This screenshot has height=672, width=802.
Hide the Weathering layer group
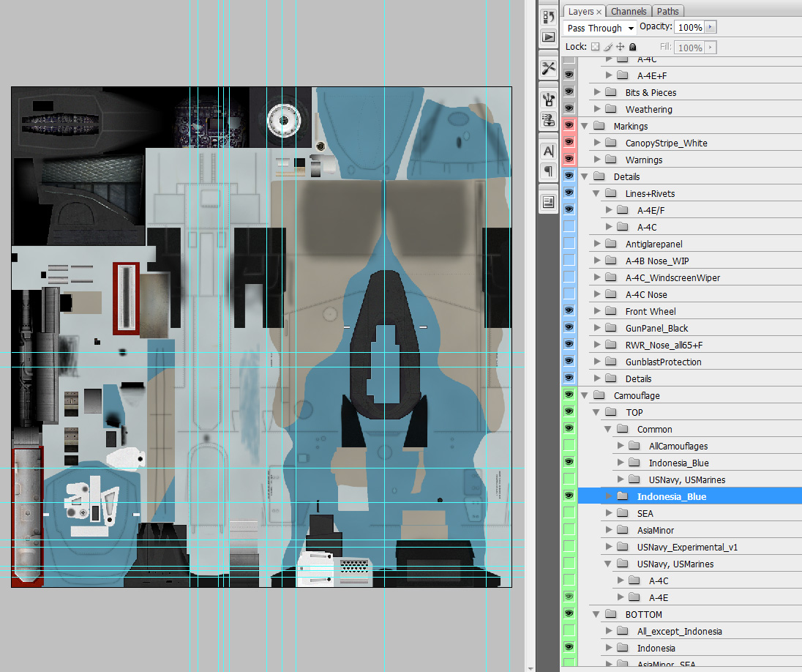[569, 108]
